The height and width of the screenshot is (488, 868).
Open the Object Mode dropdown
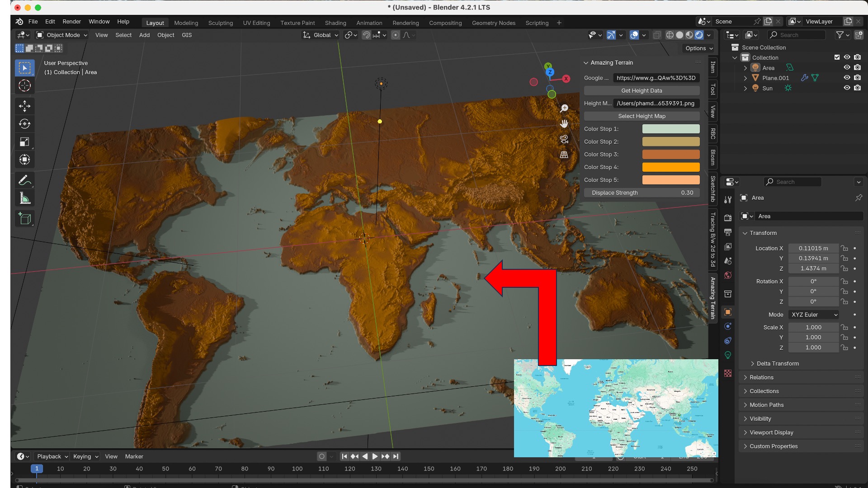[62, 35]
